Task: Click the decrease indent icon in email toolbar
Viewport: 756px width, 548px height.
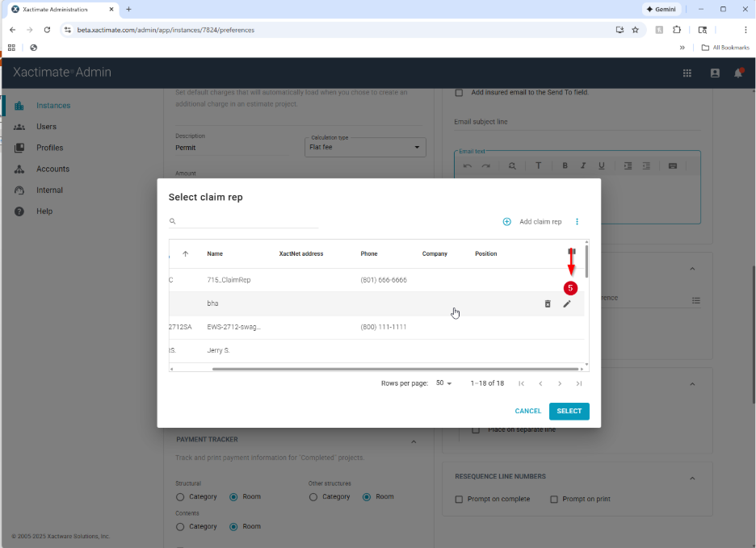Action: [x=646, y=165]
